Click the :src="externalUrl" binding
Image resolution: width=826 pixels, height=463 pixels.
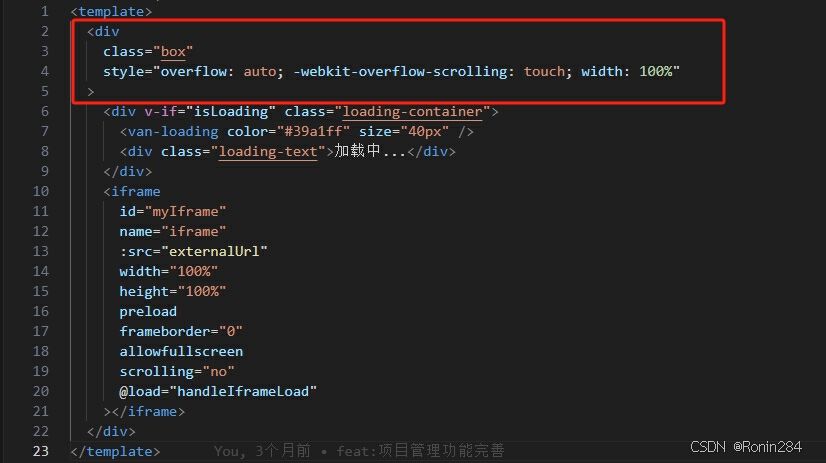pos(193,252)
